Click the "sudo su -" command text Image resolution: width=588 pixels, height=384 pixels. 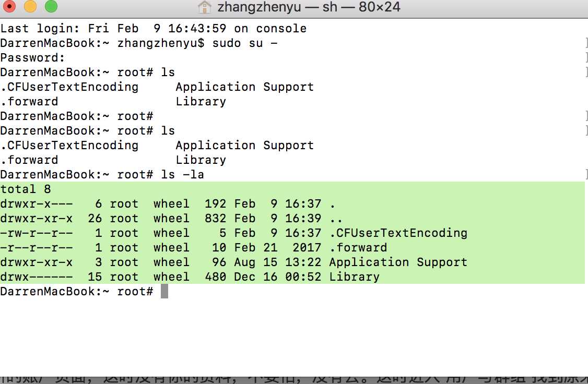click(x=244, y=43)
